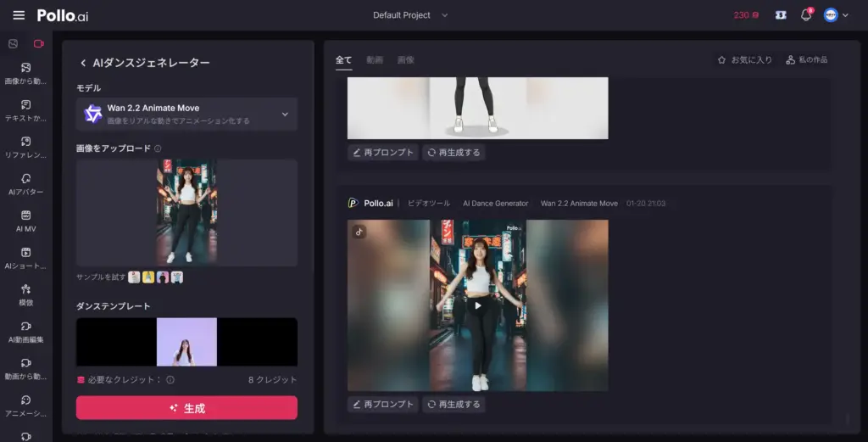
Task: Open the coupon ticket icon in header
Action: tap(780, 15)
